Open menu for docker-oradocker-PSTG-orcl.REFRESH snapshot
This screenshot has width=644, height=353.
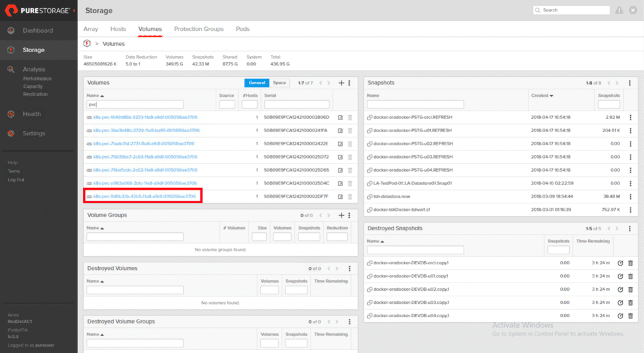click(x=630, y=118)
